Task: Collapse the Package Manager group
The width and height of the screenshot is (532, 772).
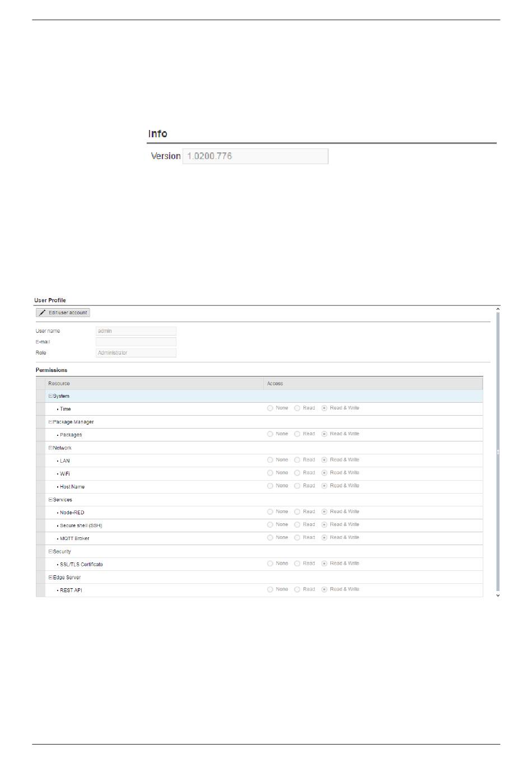Action: (x=50, y=422)
